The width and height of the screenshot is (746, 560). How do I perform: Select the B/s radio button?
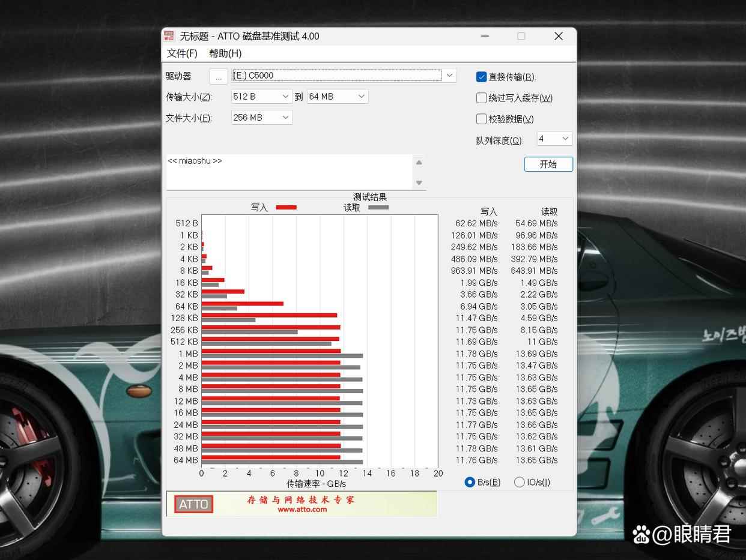[x=470, y=482]
